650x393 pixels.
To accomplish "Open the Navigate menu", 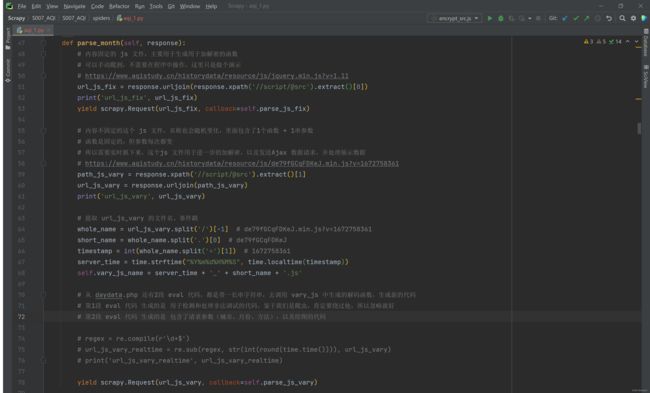I will [x=74, y=6].
